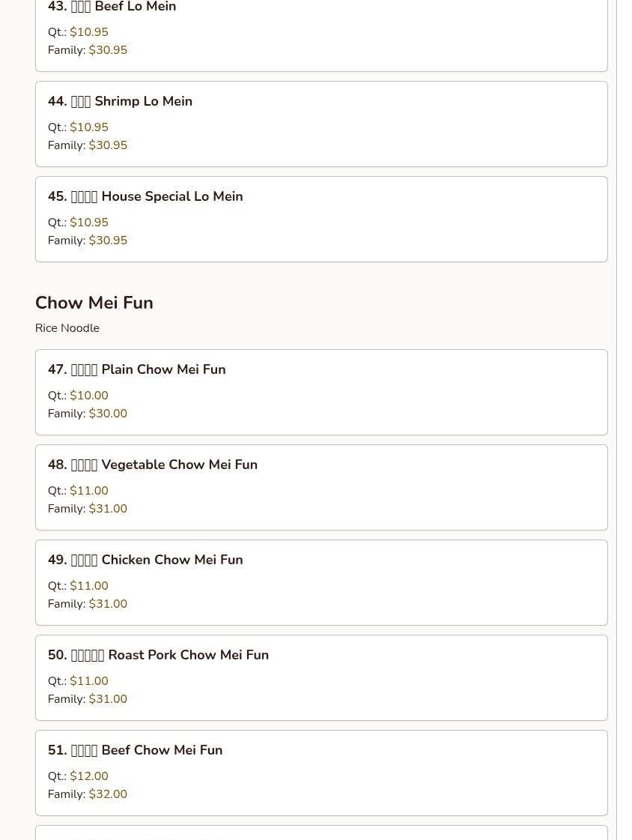Click Shrimp Lo Mein quart price $10.95
Image resolution: width=632 pixels, height=840 pixels.
tap(89, 127)
